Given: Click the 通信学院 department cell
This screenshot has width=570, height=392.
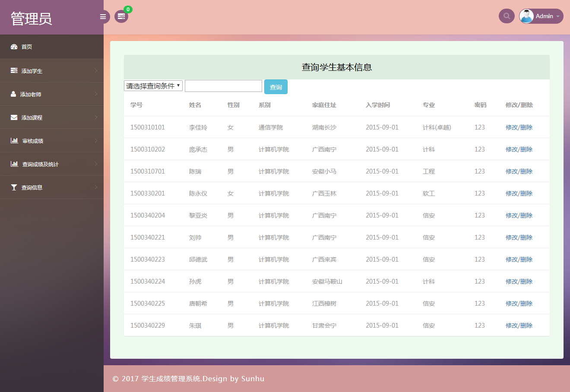Looking at the screenshot, I should point(271,127).
